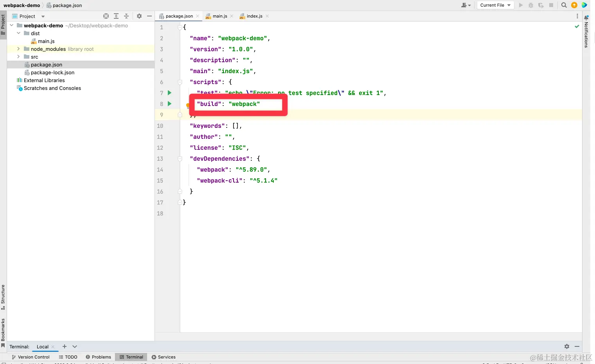The height and width of the screenshot is (364, 595).
Task: Open the Bookmarks sidebar tab
Action: click(x=3, y=332)
